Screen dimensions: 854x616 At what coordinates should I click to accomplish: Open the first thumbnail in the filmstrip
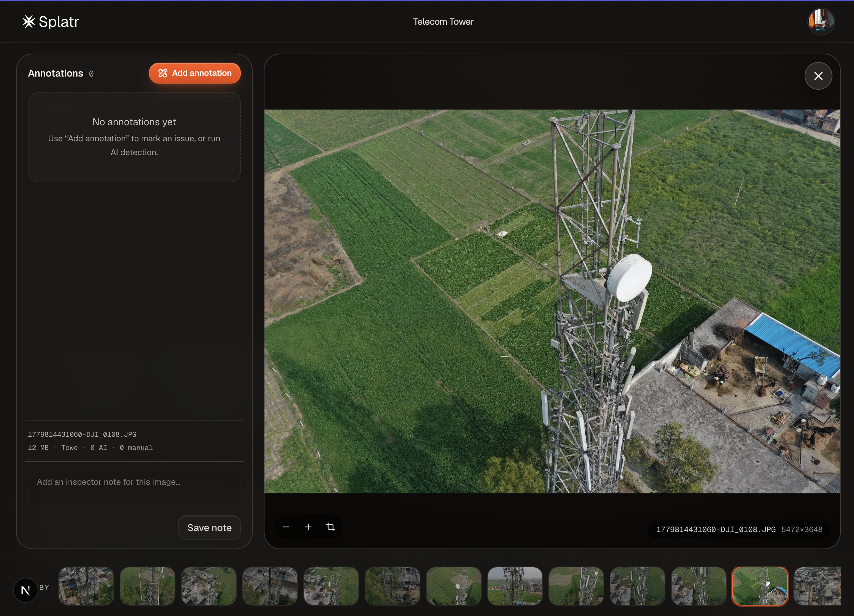point(86,586)
